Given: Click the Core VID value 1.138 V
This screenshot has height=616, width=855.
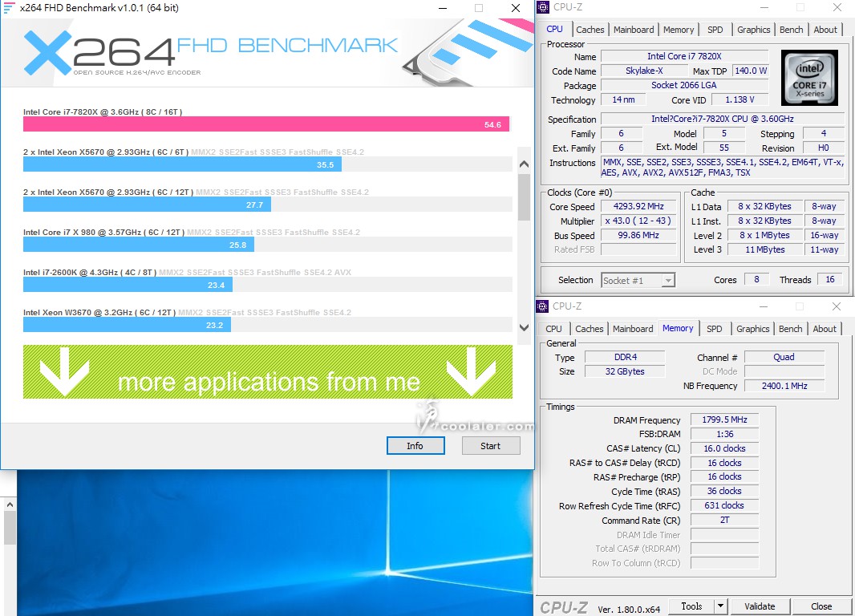Looking at the screenshot, I should pyautogui.click(x=740, y=99).
